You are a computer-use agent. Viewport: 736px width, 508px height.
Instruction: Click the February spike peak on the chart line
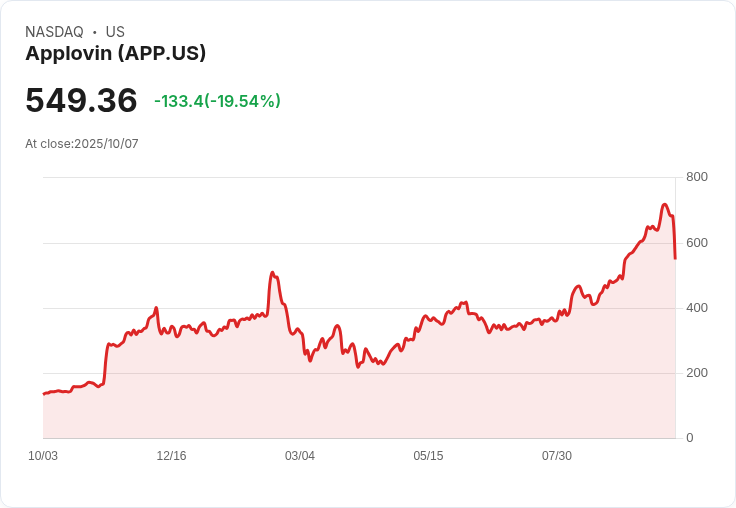point(272,272)
